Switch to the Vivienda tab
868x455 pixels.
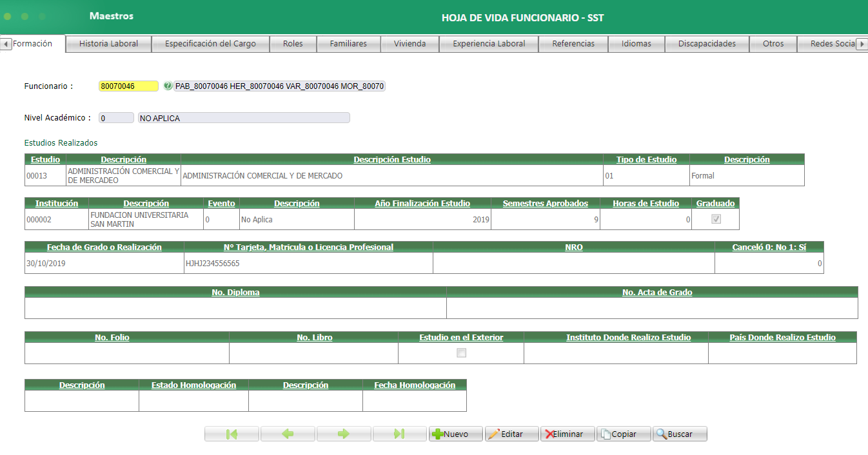coord(410,44)
